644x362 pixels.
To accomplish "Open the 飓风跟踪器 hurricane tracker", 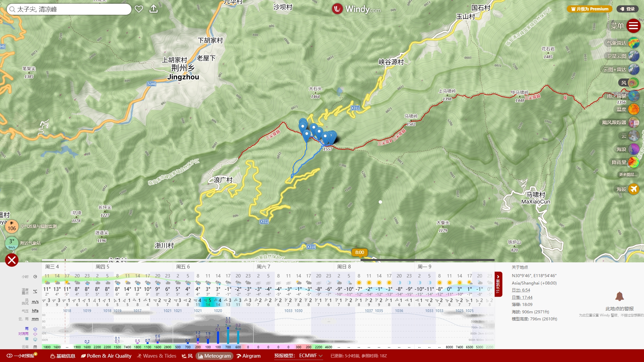I will click(633, 122).
